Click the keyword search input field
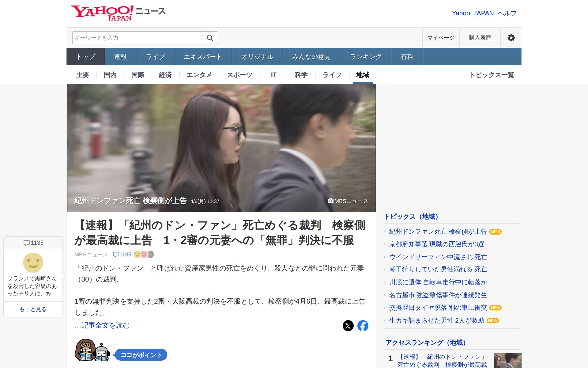This screenshot has height=368, width=588. click(136, 38)
